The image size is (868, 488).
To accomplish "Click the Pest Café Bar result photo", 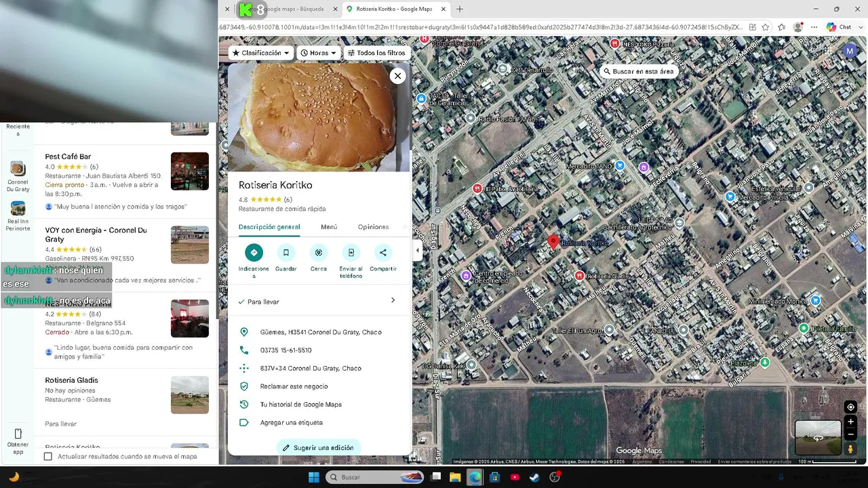I will 190,171.
